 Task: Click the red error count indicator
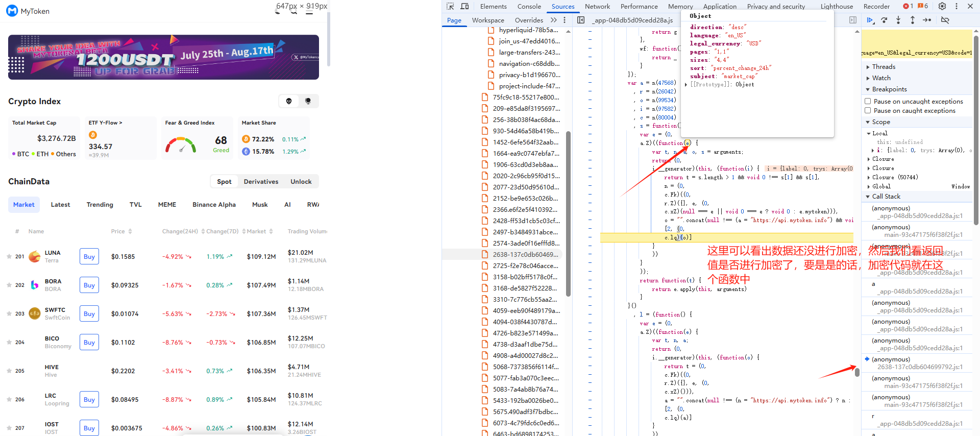[908, 6]
